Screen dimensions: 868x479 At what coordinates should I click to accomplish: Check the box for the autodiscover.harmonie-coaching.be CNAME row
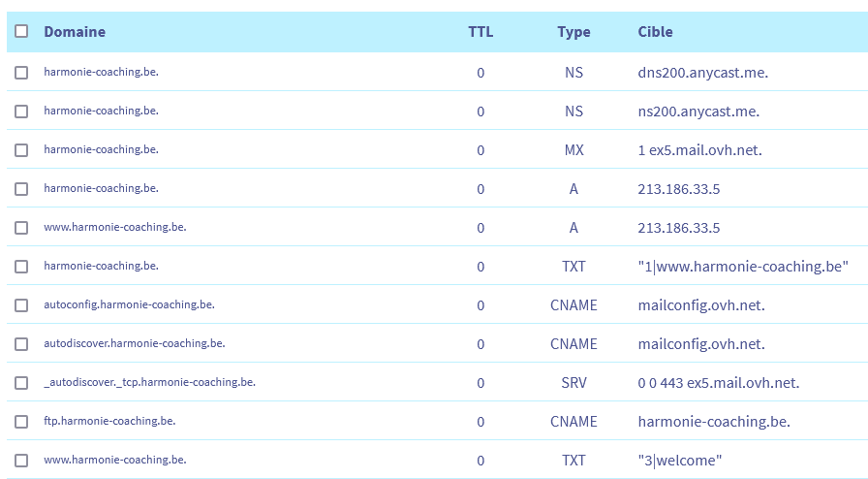[21, 344]
